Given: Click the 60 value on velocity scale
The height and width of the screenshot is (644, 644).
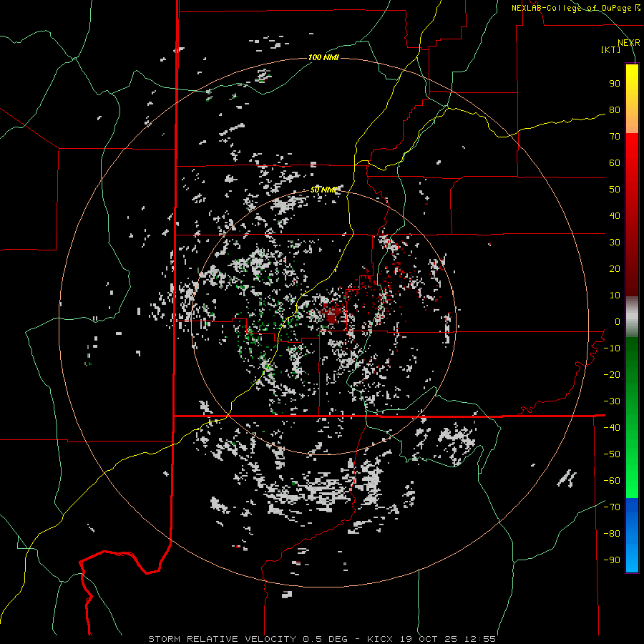Looking at the screenshot, I should click(x=615, y=163).
